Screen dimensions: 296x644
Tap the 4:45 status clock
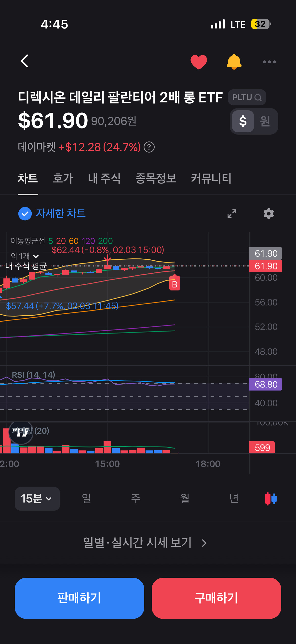[54, 24]
